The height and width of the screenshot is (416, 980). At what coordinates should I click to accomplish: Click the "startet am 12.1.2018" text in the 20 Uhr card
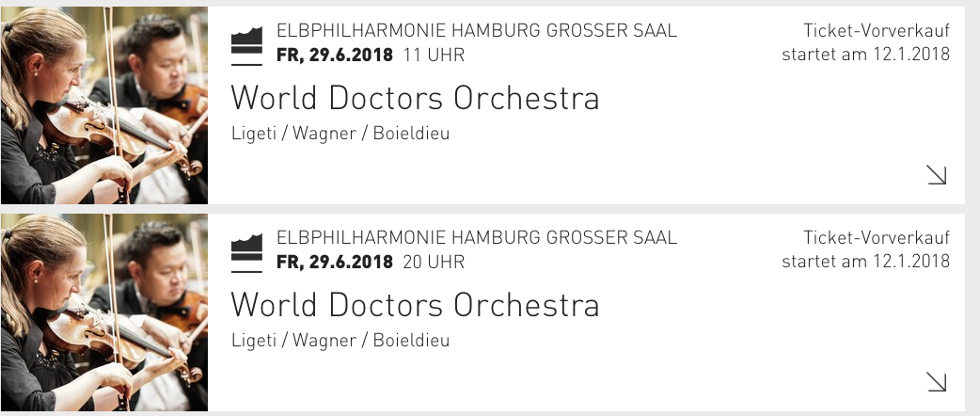click(865, 261)
